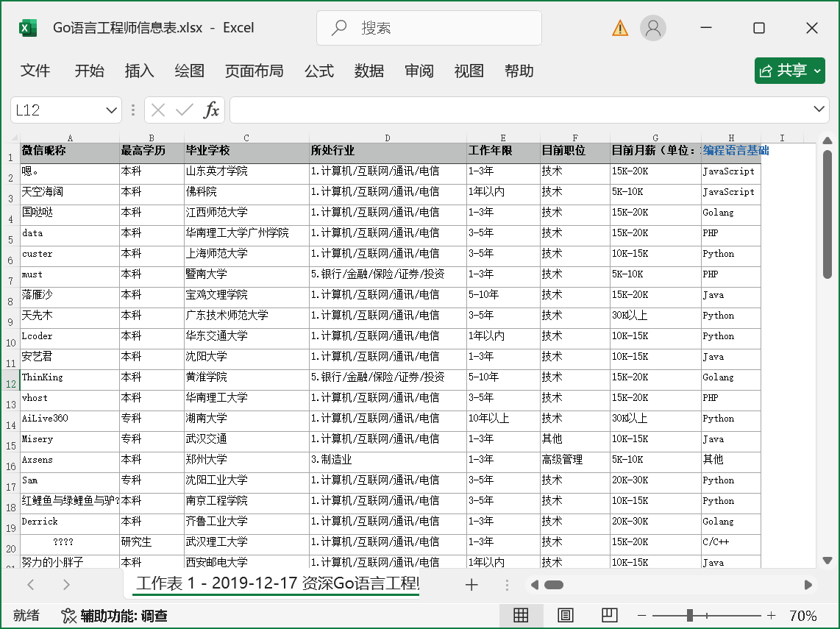Image resolution: width=840 pixels, height=629 pixels.
Task: Run 辅助功能 调查 from the status bar
Action: [x=111, y=616]
